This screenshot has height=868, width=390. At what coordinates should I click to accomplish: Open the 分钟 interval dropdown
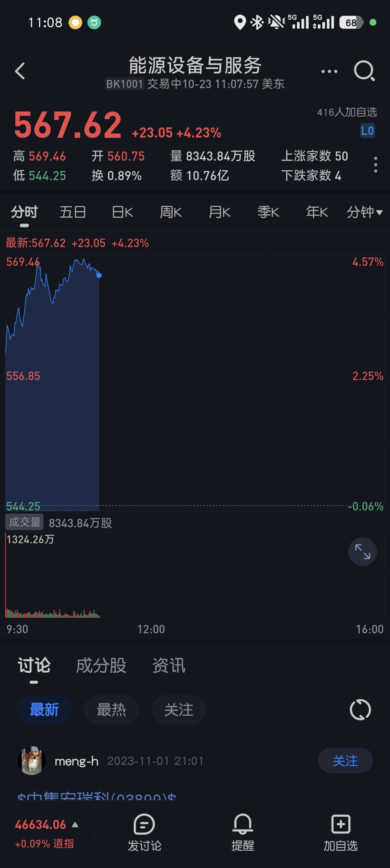tap(364, 212)
